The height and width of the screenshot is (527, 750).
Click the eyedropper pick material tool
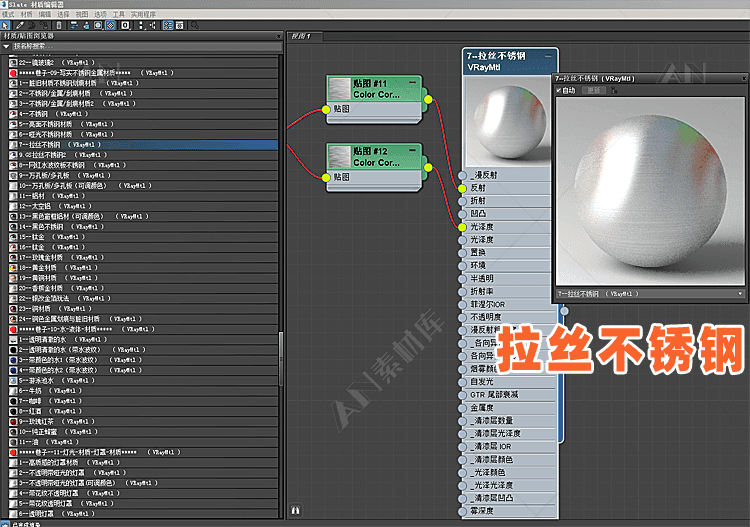tap(20, 24)
